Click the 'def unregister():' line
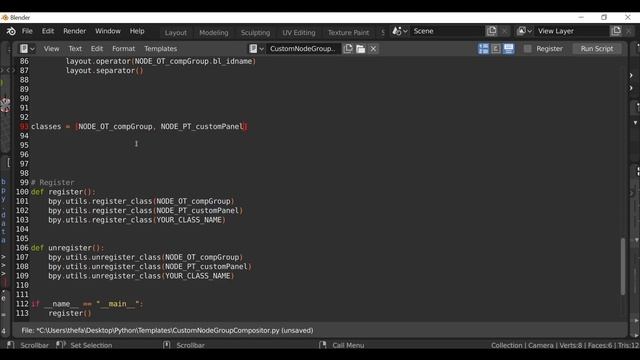The width and height of the screenshot is (640, 360). click(x=68, y=248)
